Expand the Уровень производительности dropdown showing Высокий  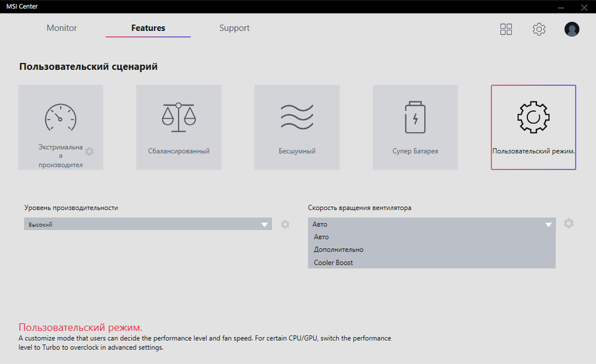click(x=148, y=224)
